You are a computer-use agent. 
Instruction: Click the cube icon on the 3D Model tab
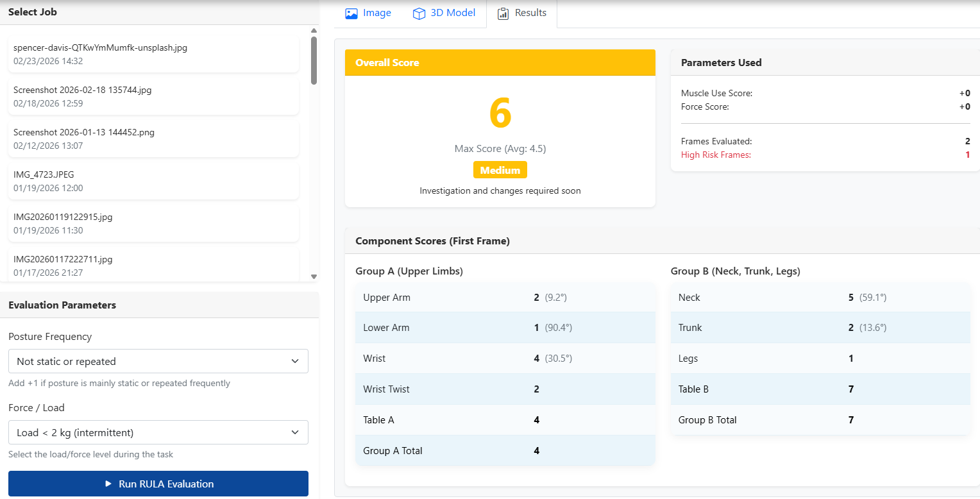(419, 12)
